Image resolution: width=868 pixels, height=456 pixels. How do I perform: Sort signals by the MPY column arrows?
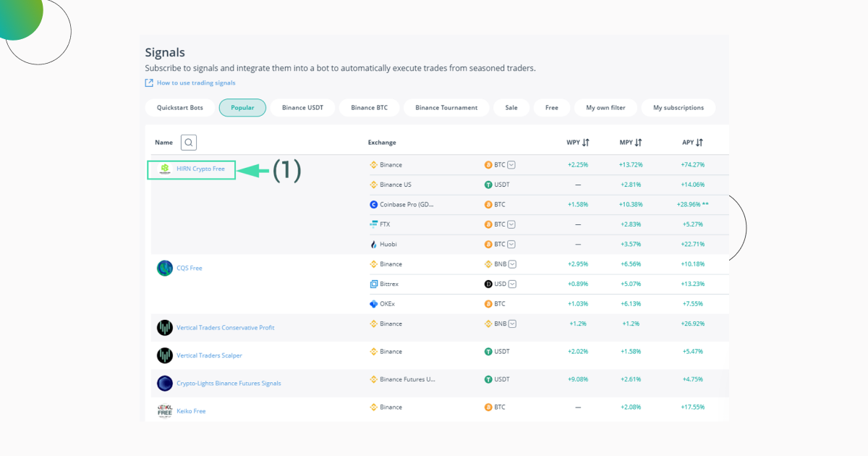click(x=638, y=143)
